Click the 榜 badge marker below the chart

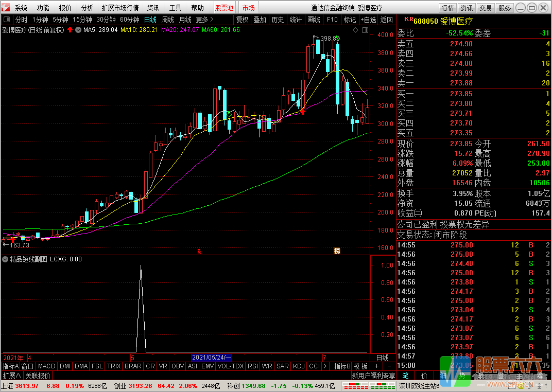337,251
